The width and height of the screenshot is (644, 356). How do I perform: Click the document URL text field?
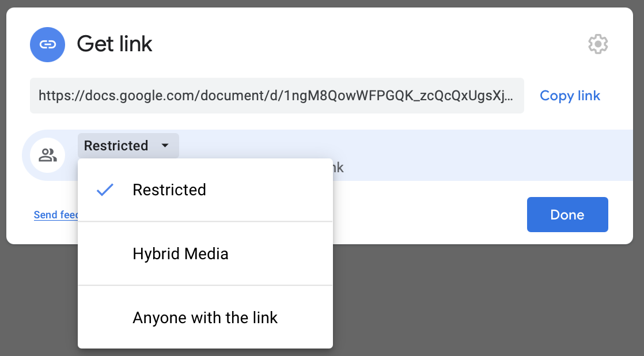click(x=276, y=95)
